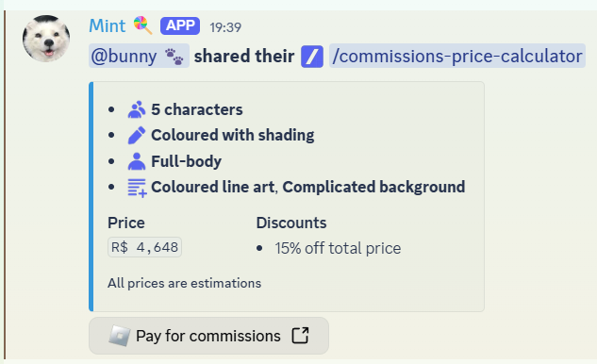Open the /commissions-price-calculator command
This screenshot has width=597, height=364.
pos(457,56)
